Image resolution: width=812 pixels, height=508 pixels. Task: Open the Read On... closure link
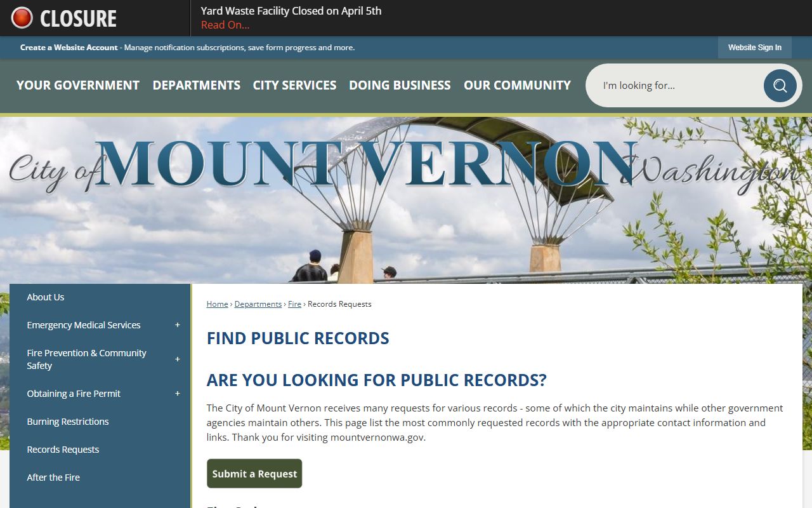tap(225, 25)
